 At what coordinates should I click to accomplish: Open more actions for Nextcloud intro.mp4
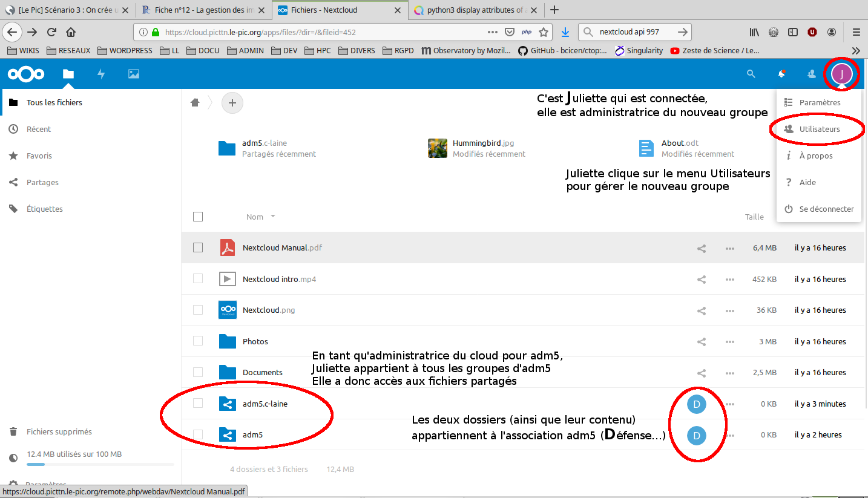coord(730,280)
